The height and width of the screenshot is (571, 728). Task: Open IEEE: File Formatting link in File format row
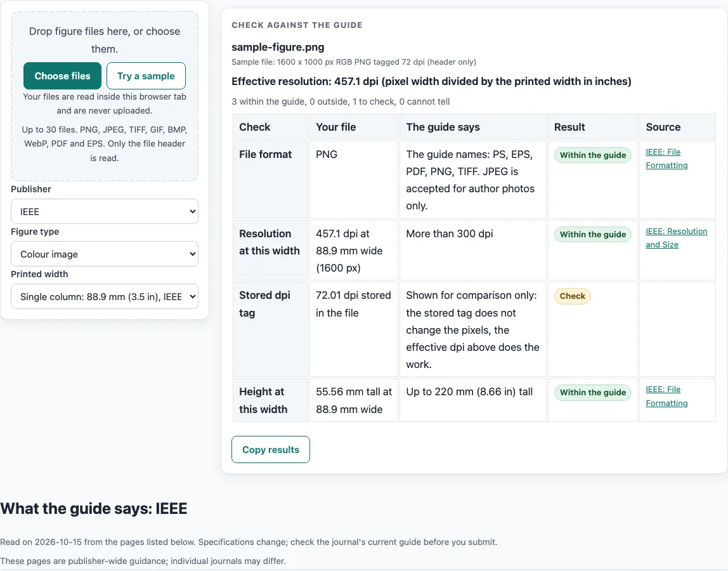point(666,159)
